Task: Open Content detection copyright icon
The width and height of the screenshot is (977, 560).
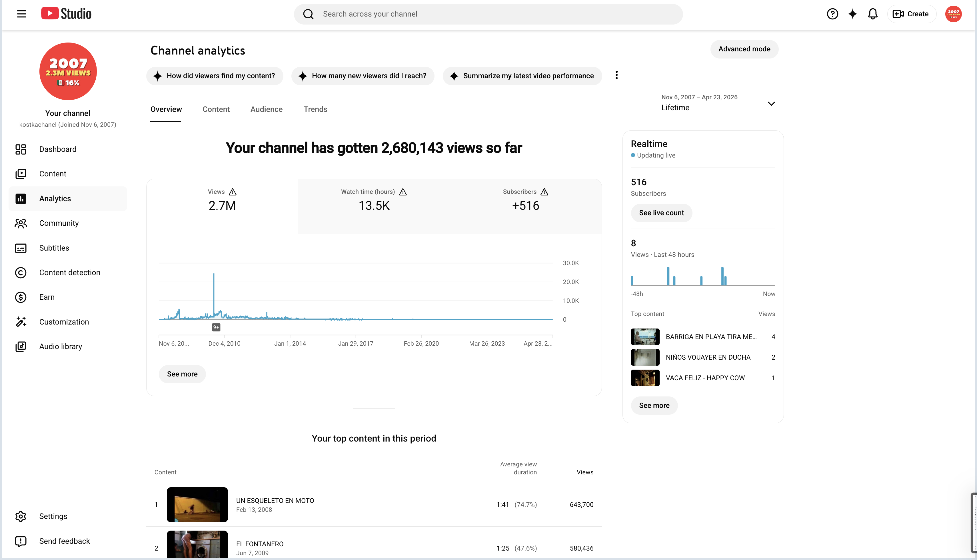Action: (21, 273)
